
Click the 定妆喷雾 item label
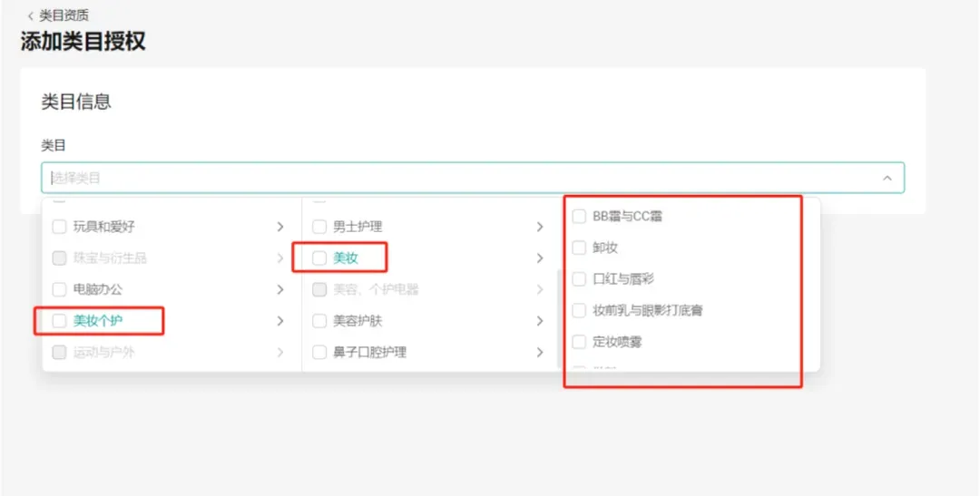[x=617, y=342]
